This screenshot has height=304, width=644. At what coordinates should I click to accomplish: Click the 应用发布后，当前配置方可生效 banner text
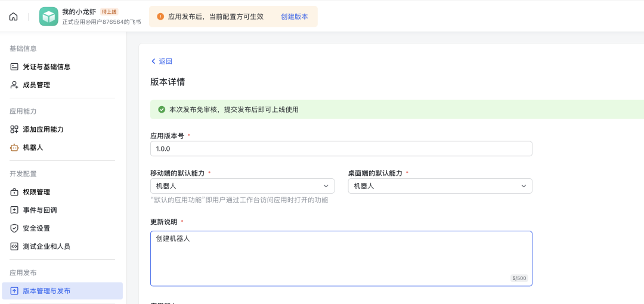tap(216, 17)
